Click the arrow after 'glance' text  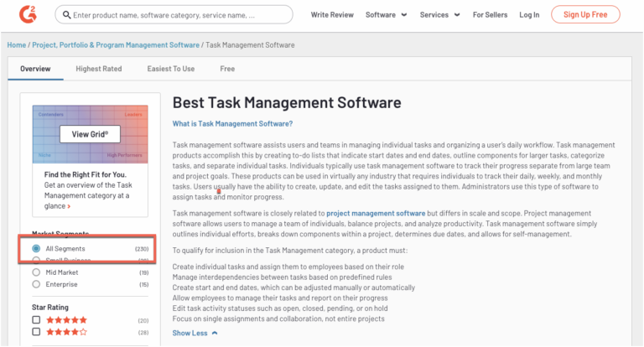69,206
